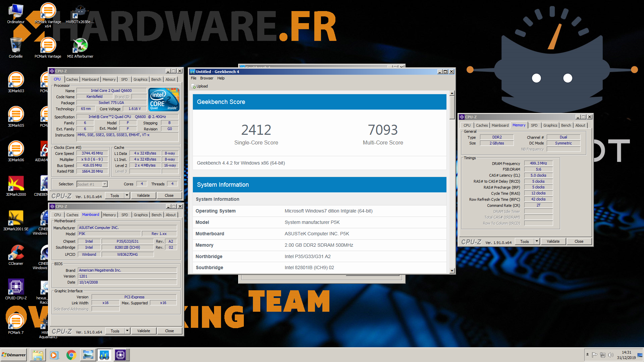644x362 pixels.
Task: Select the 3DMark2001 SE desktop shortcut
Action: pyautogui.click(x=16, y=220)
